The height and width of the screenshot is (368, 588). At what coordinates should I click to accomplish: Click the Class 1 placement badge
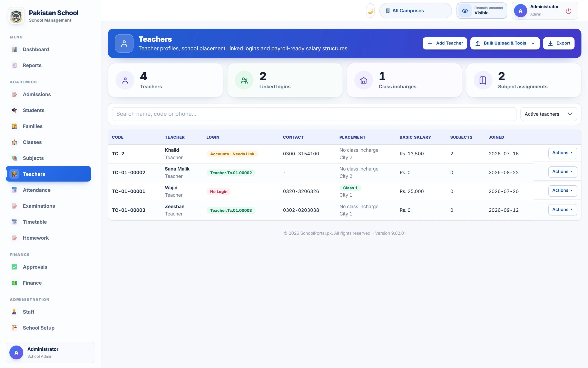[x=350, y=188]
